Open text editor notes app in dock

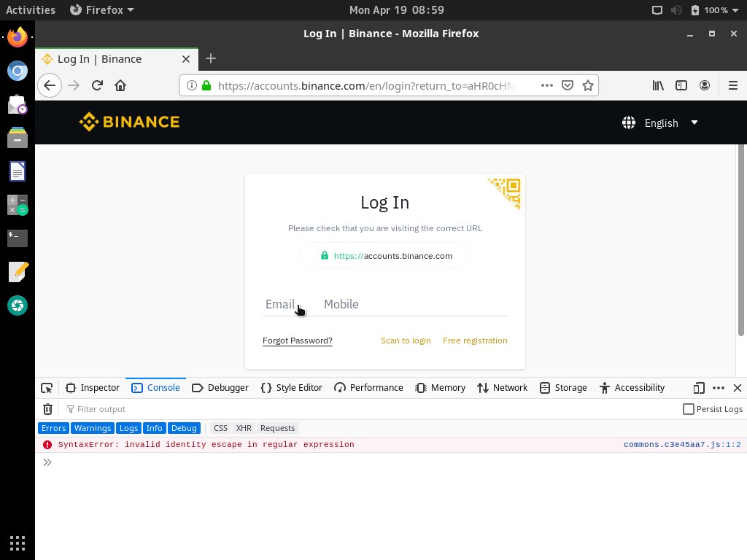18,272
